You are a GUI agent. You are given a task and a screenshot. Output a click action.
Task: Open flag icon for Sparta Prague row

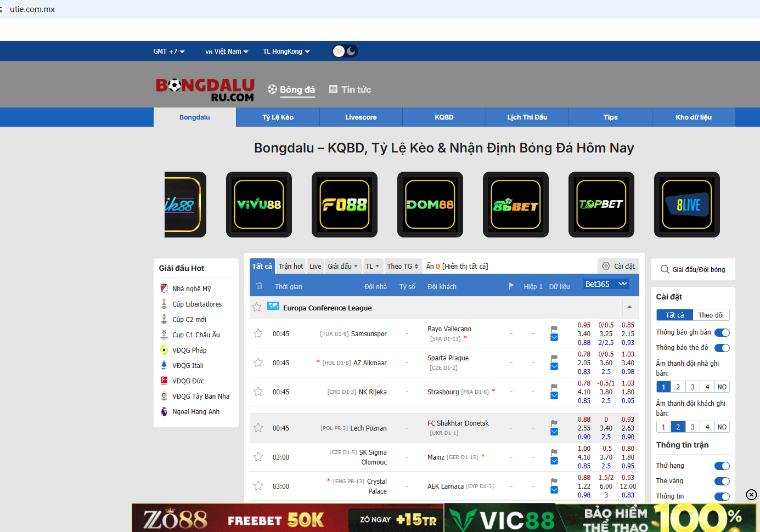click(x=554, y=358)
